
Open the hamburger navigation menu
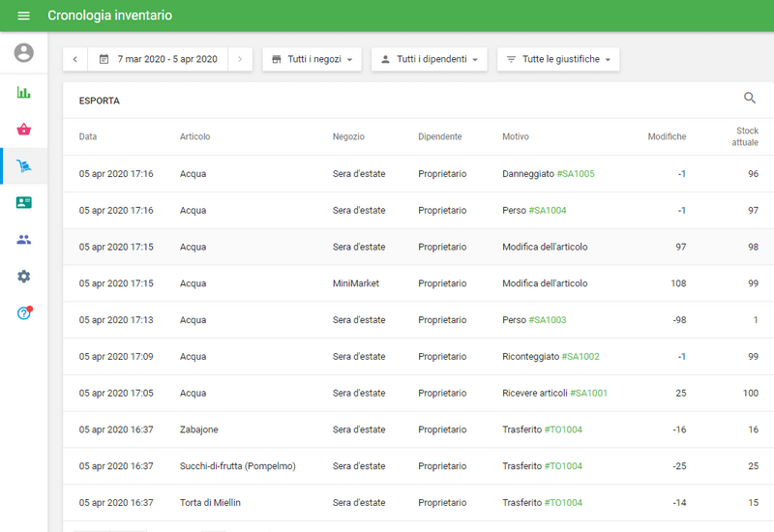[23, 15]
